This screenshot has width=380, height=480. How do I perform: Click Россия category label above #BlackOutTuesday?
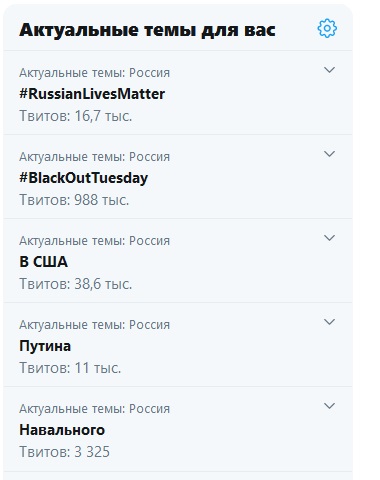coord(150,157)
